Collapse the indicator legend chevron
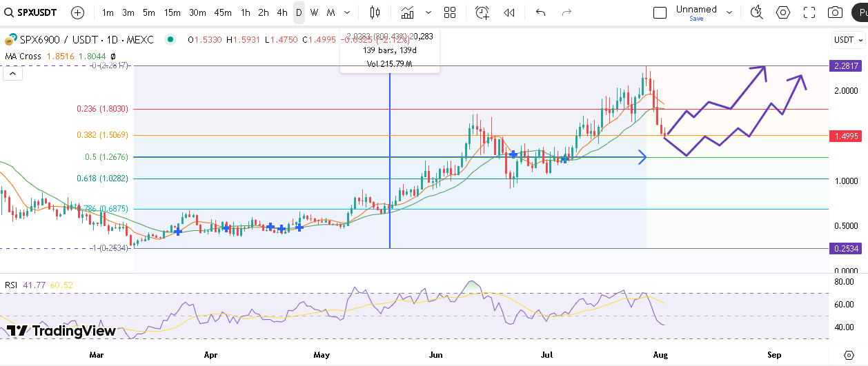The width and height of the screenshot is (868, 366). 13,73
